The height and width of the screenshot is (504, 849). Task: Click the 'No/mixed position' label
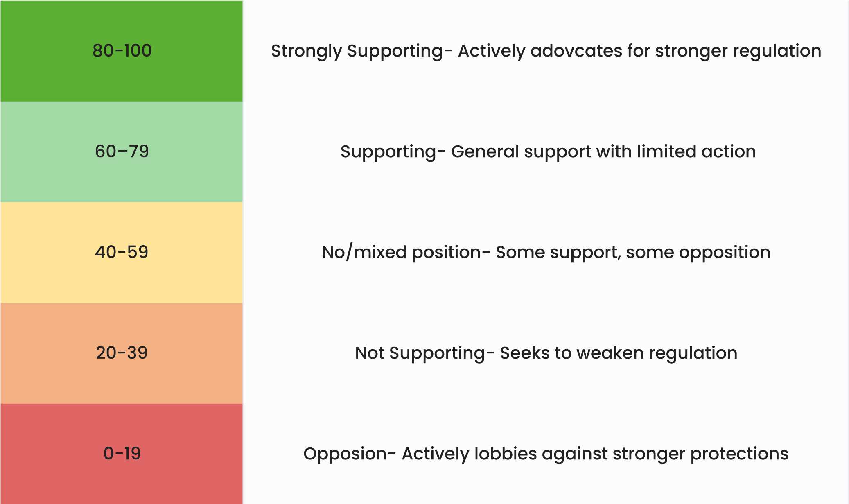pyautogui.click(x=401, y=253)
